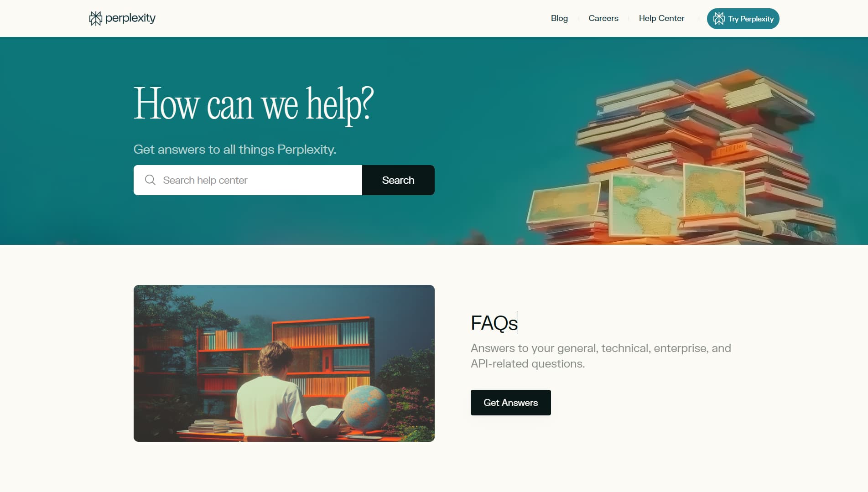Click the dark Search button
Image resolution: width=868 pixels, height=492 pixels.
coord(398,180)
